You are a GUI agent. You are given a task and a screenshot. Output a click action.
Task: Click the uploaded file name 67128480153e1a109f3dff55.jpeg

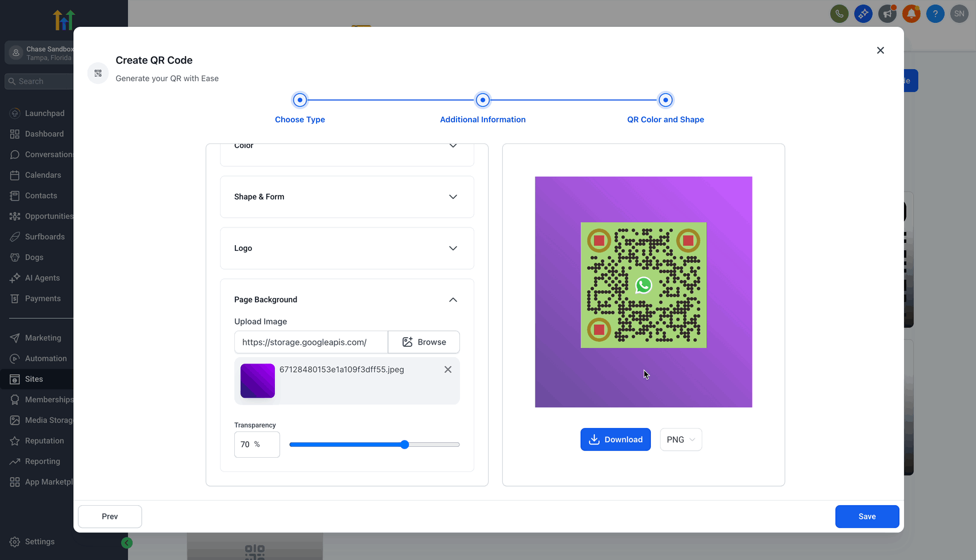click(x=342, y=370)
